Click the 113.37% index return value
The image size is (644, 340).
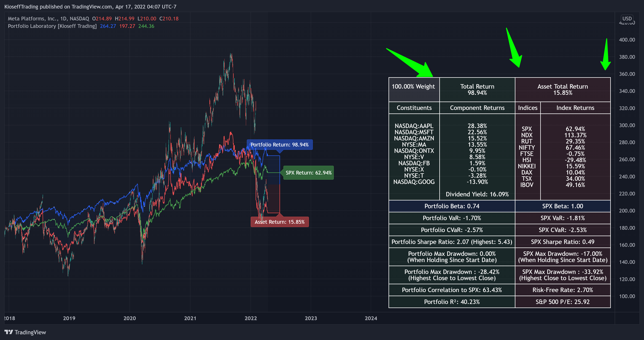pos(575,135)
